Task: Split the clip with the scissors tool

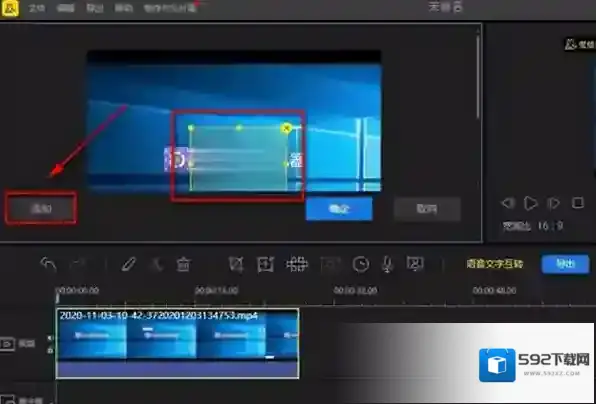Action: [x=156, y=264]
